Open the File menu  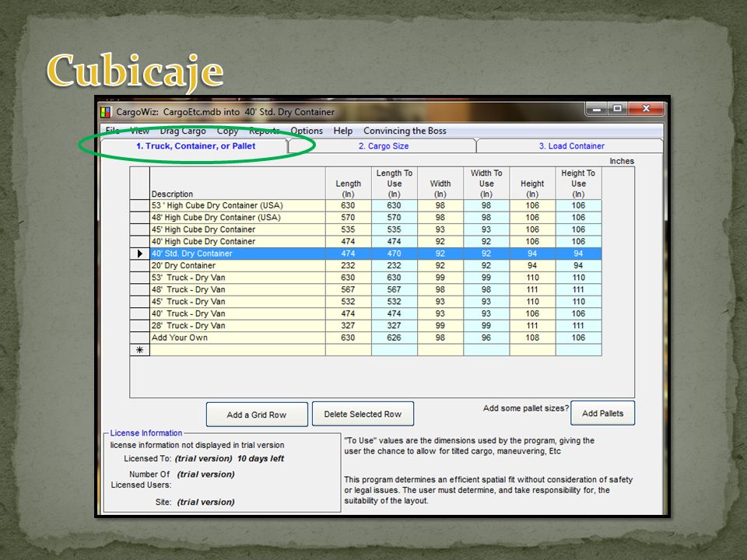click(112, 131)
